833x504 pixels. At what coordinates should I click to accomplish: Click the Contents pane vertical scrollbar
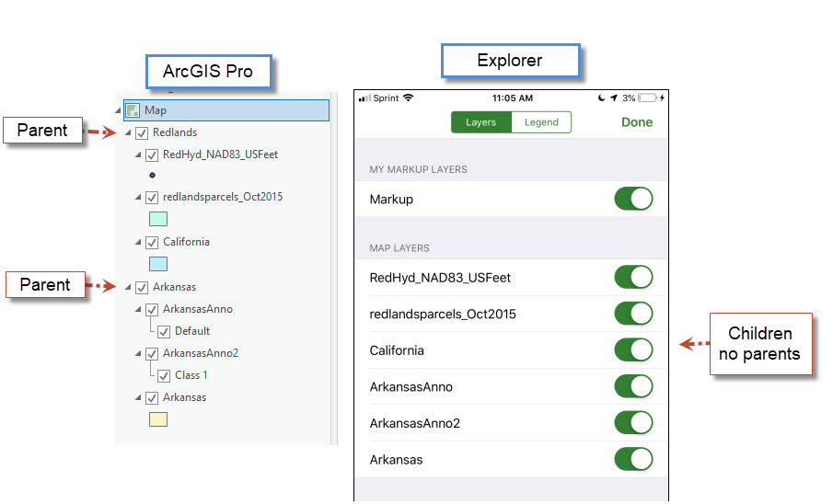tap(334, 269)
